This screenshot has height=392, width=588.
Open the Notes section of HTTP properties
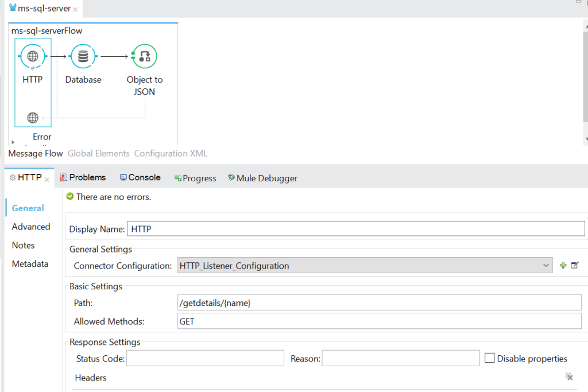[x=23, y=245]
